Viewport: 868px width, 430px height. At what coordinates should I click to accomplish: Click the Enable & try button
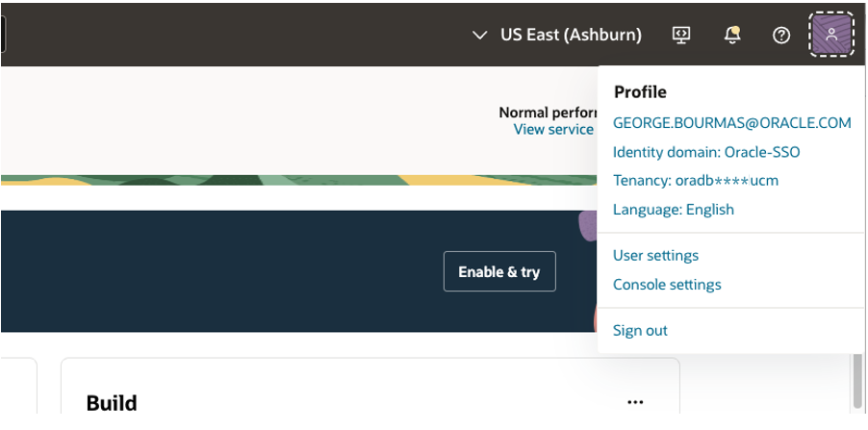(x=499, y=271)
